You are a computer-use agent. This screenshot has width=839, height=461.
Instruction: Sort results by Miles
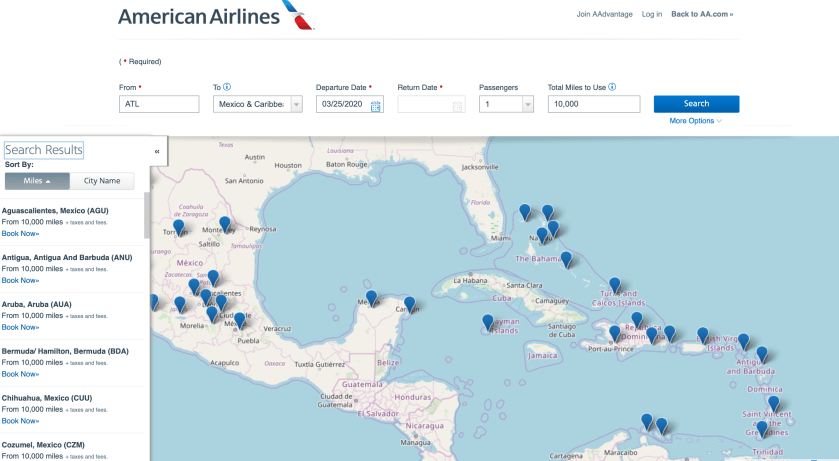coord(37,181)
